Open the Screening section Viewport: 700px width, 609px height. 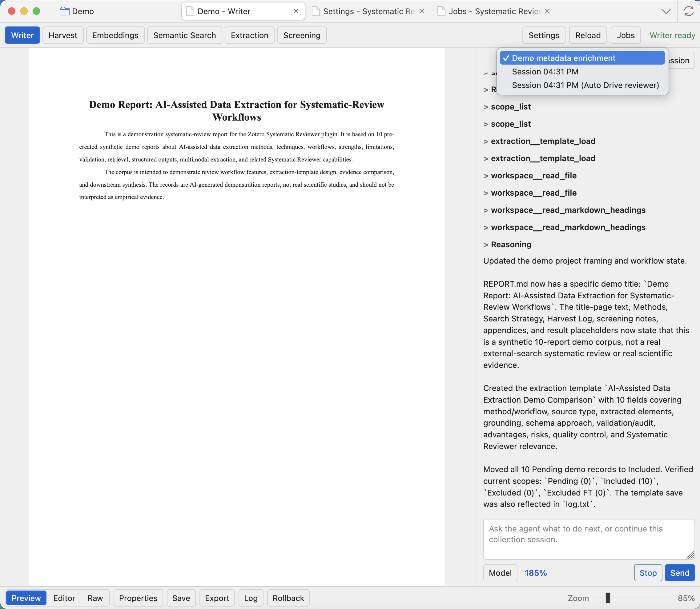302,35
